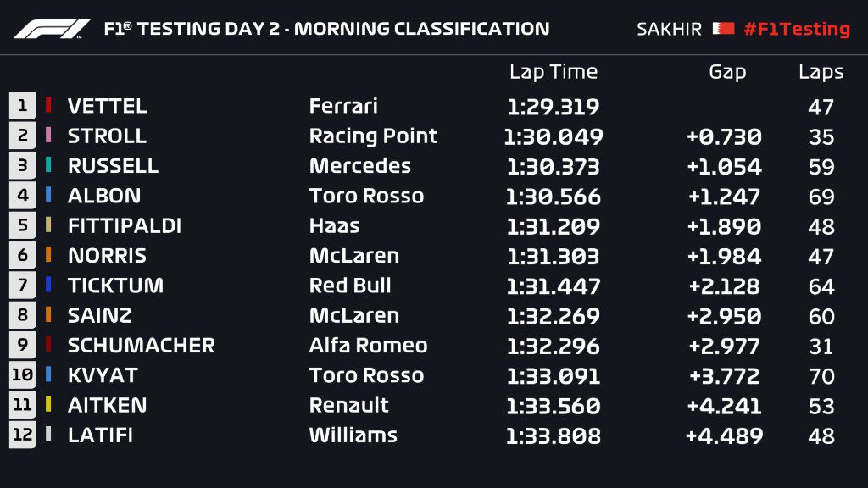Viewport: 868px width, 488px height.
Task: Click Kvyat's lap count 70
Action: pyautogui.click(x=821, y=376)
